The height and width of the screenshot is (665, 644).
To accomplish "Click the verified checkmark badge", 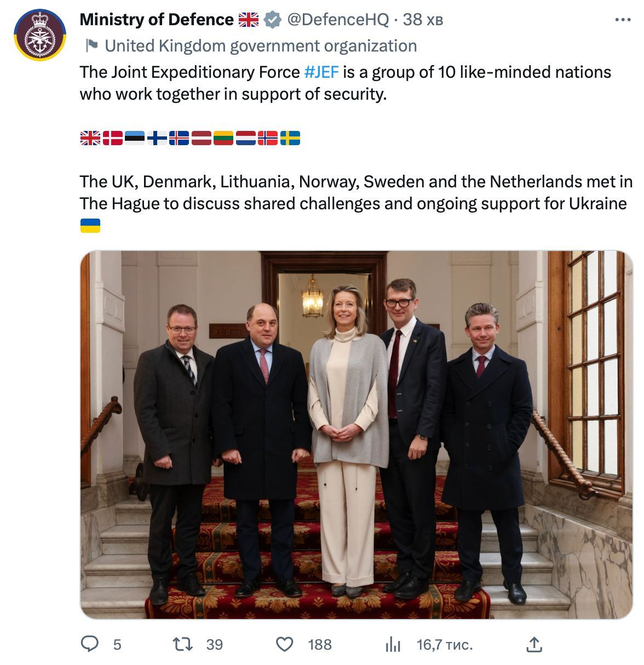I will [272, 20].
